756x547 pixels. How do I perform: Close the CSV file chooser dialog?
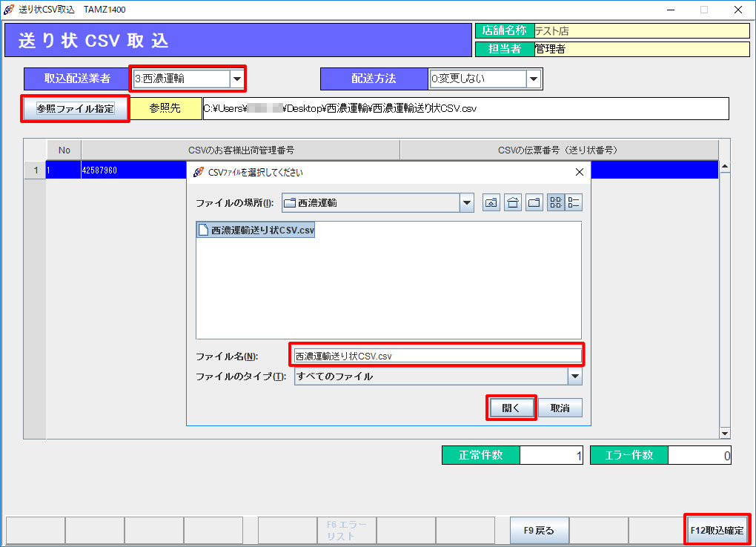click(580, 172)
